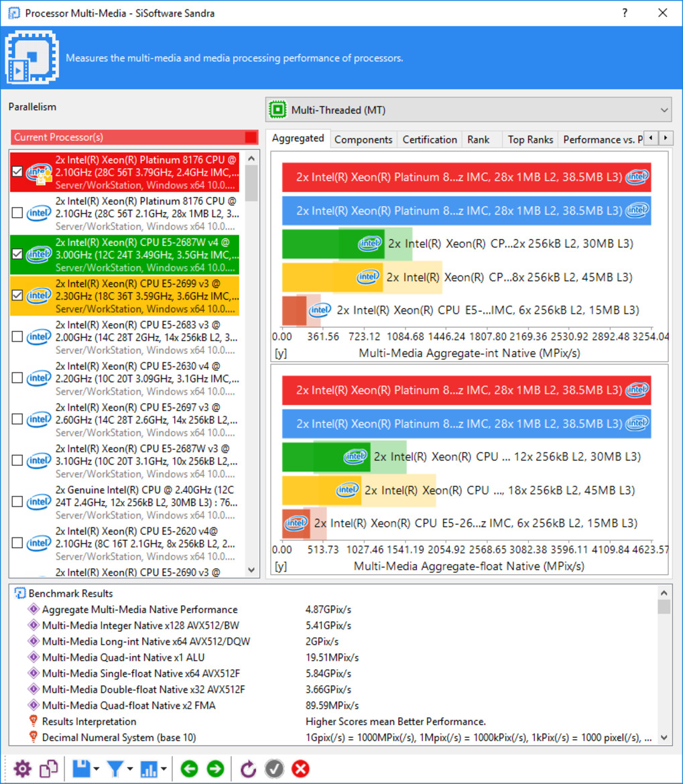Open the save icon dropdown arrow
The height and width of the screenshot is (784, 683).
pos(97,769)
